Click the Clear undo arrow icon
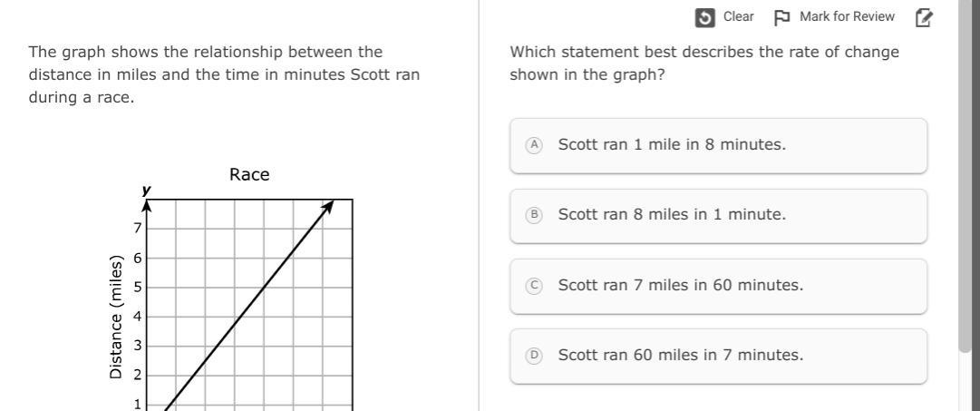980x411 pixels. 704,17
